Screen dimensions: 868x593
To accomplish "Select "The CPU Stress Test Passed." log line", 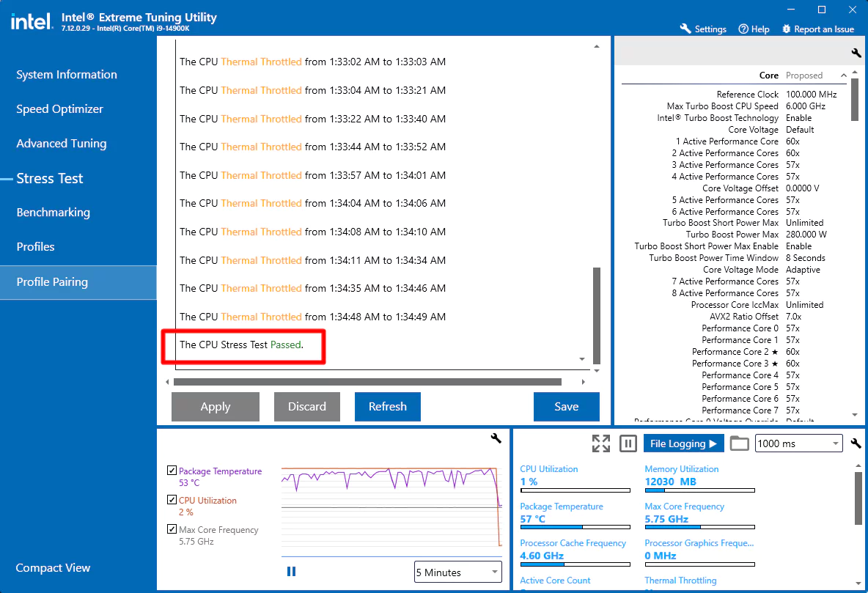I will tap(241, 345).
